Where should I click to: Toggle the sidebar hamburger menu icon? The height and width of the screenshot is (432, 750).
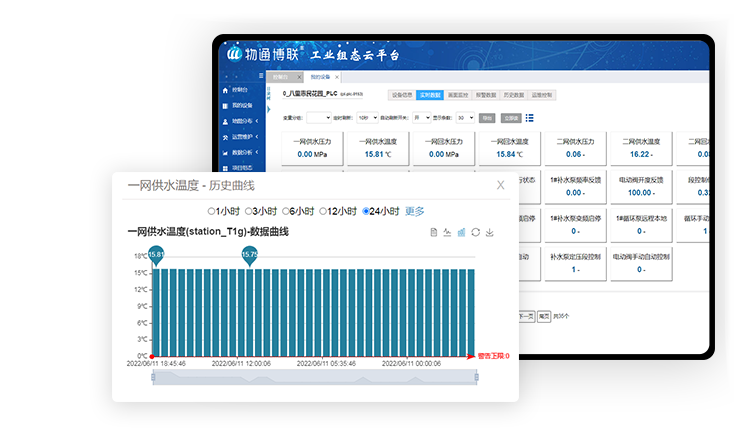pos(261,75)
